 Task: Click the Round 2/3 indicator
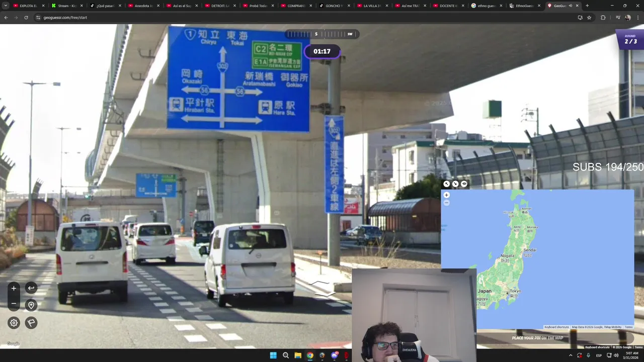(x=630, y=39)
